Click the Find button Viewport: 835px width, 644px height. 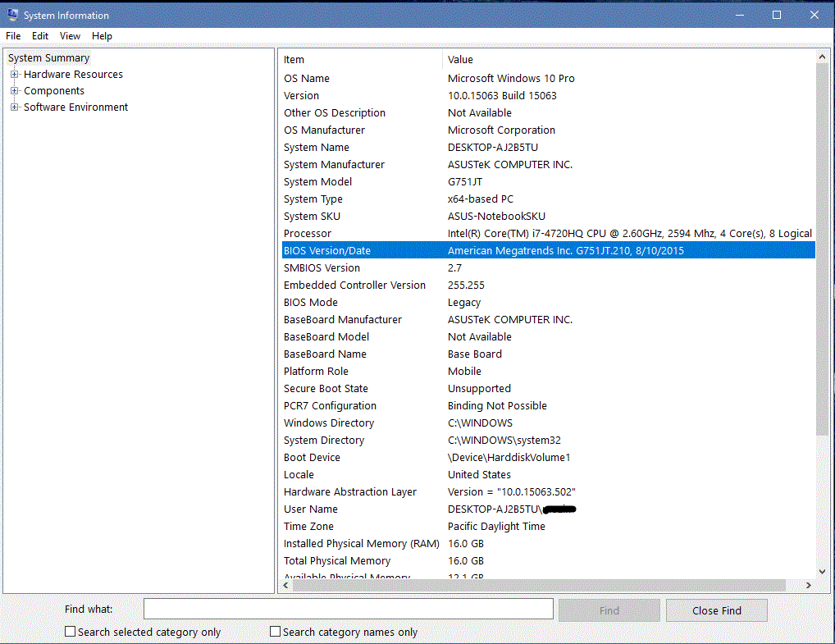point(609,610)
